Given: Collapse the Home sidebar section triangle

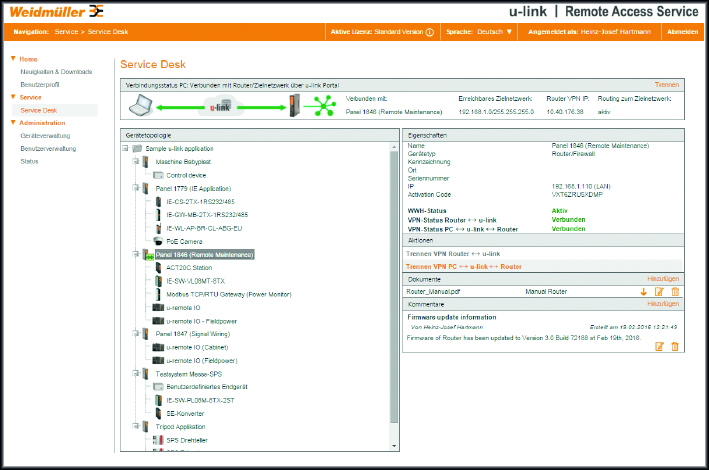Looking at the screenshot, I should pyautogui.click(x=13, y=59).
